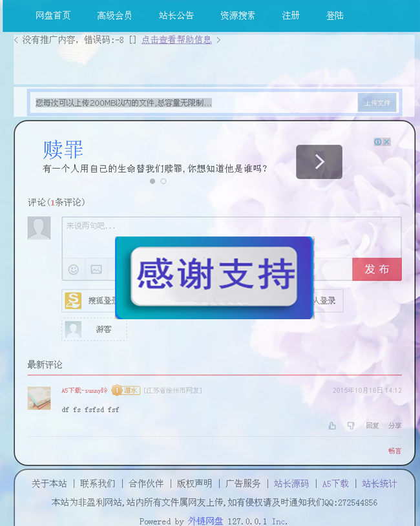Image resolution: width=420 pixels, height=526 pixels.
Task: Select the second carousel dot indicator
Action: (163, 181)
